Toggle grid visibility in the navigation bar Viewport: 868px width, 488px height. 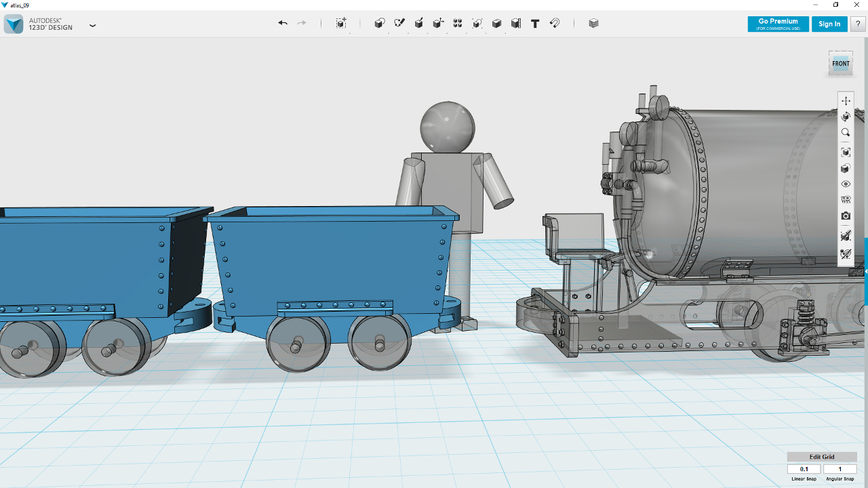(846, 200)
